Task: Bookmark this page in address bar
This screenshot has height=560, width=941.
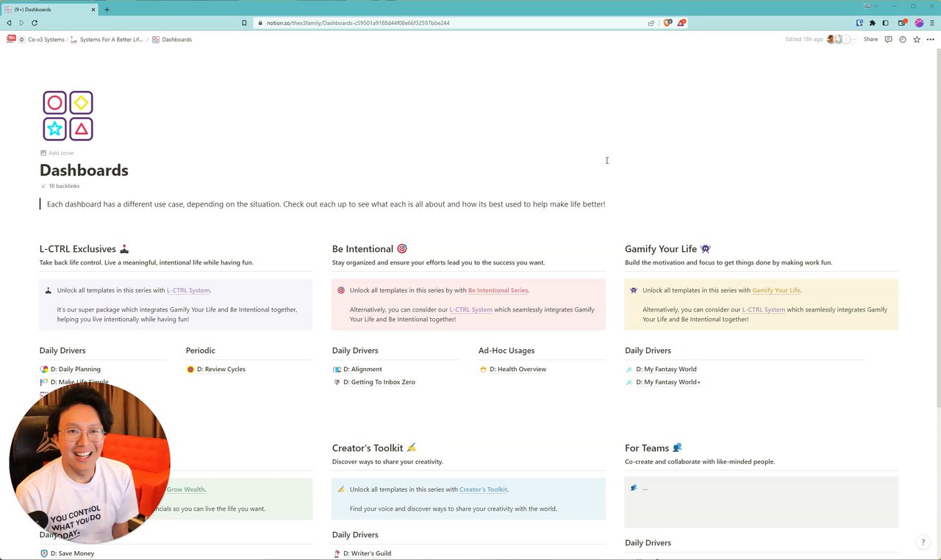Action: click(x=244, y=23)
